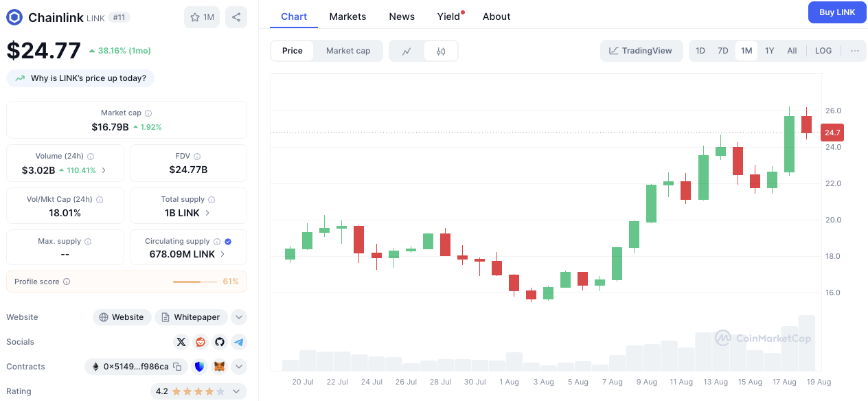Set chart range to All
The width and height of the screenshot is (868, 401).
click(792, 51)
